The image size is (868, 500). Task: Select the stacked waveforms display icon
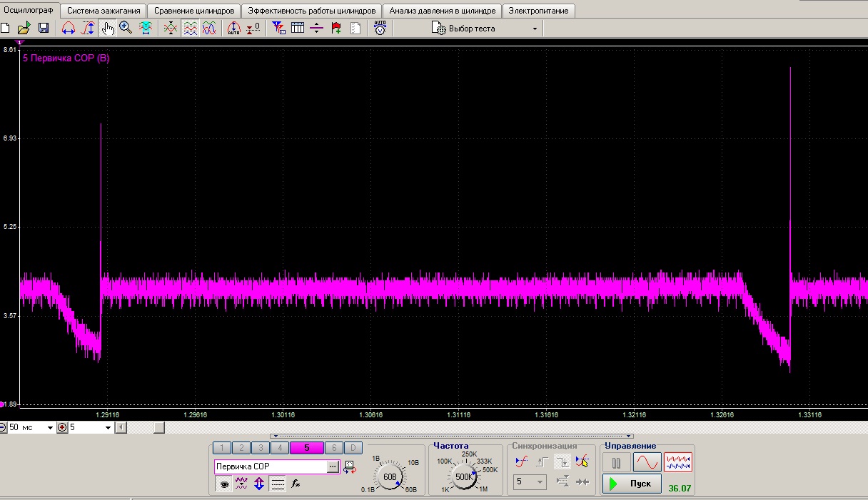coord(190,29)
